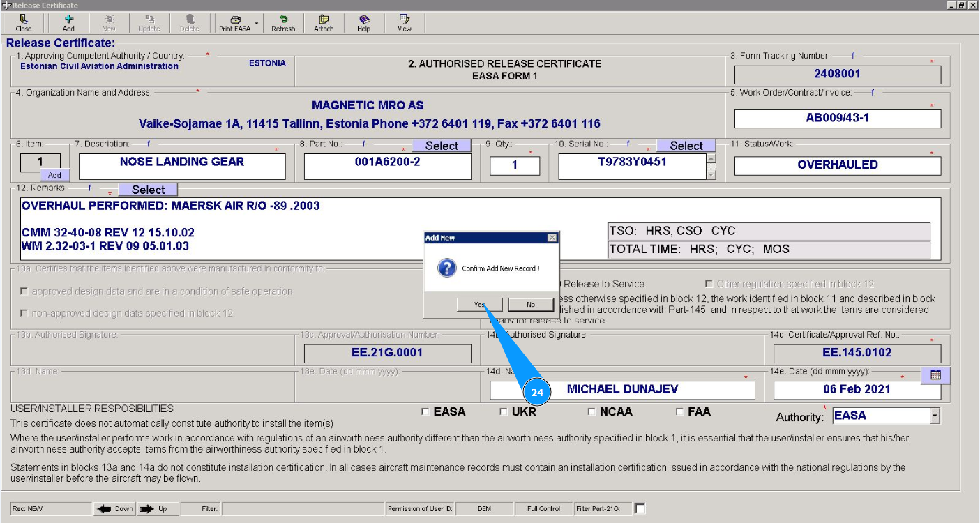Tick the EASA checkbox
Image resolution: width=980 pixels, height=523 pixels.
click(x=425, y=412)
